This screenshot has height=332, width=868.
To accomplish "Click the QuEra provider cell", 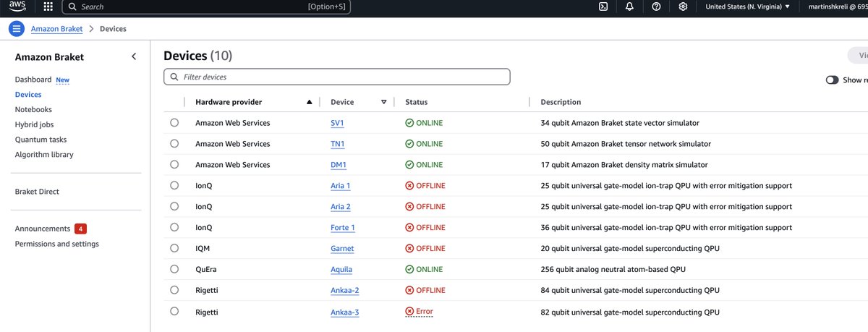I will click(x=206, y=269).
